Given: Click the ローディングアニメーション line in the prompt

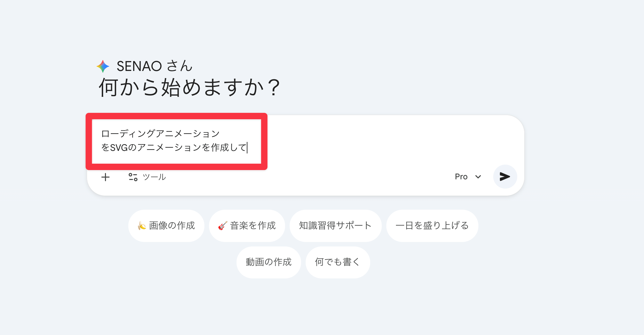Looking at the screenshot, I should pos(160,134).
